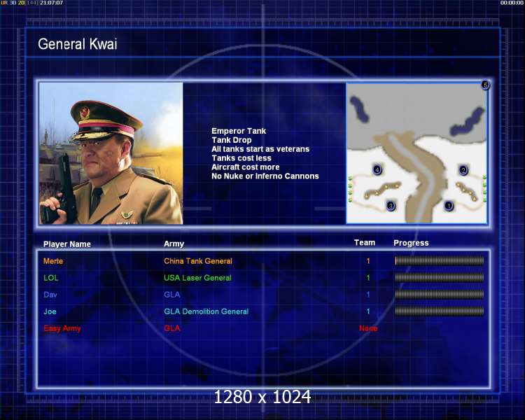Select the Easy Army player row

[262, 328]
